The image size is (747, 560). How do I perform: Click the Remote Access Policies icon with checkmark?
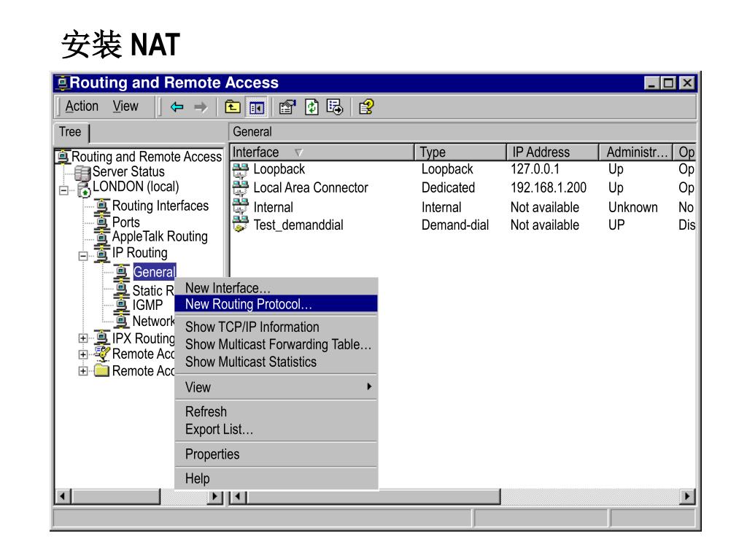(x=102, y=354)
